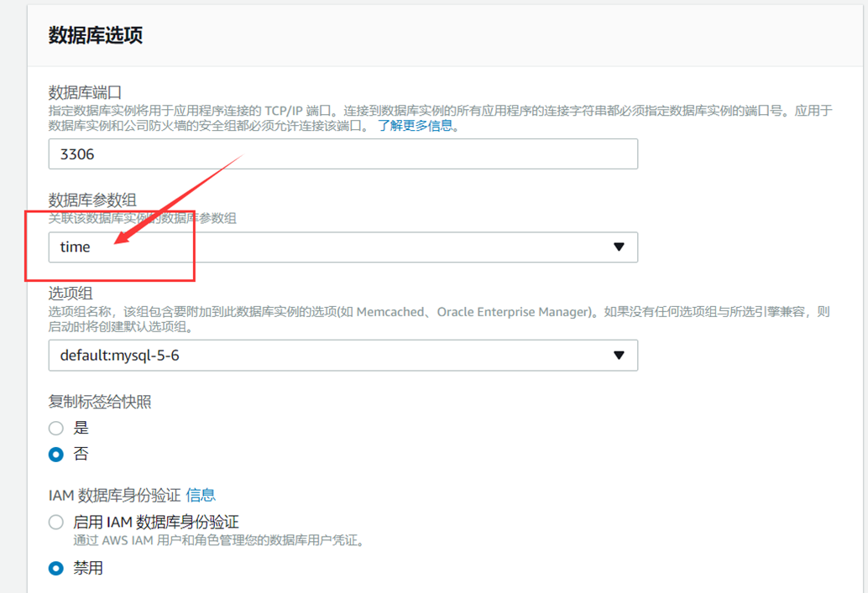Open the 选项组 dropdown showing default:mysql-5-6
Screen dimensions: 868x593
[344, 355]
